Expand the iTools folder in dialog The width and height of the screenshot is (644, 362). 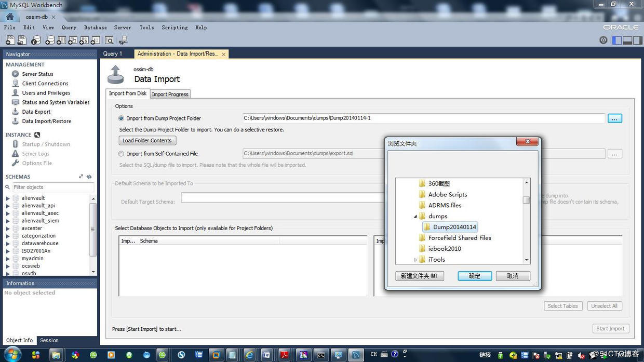pyautogui.click(x=415, y=260)
